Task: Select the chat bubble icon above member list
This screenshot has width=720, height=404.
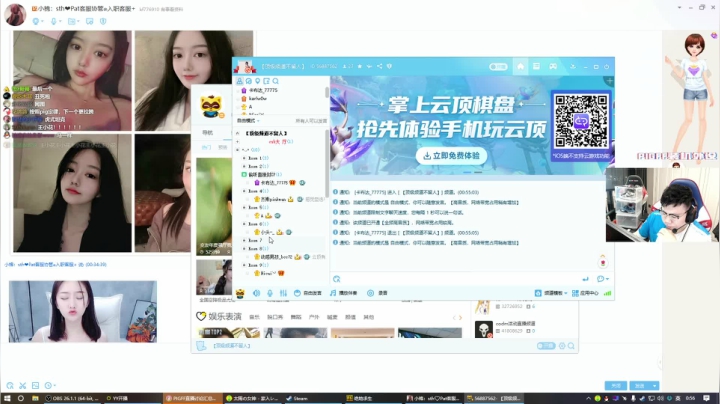Action: click(248, 81)
